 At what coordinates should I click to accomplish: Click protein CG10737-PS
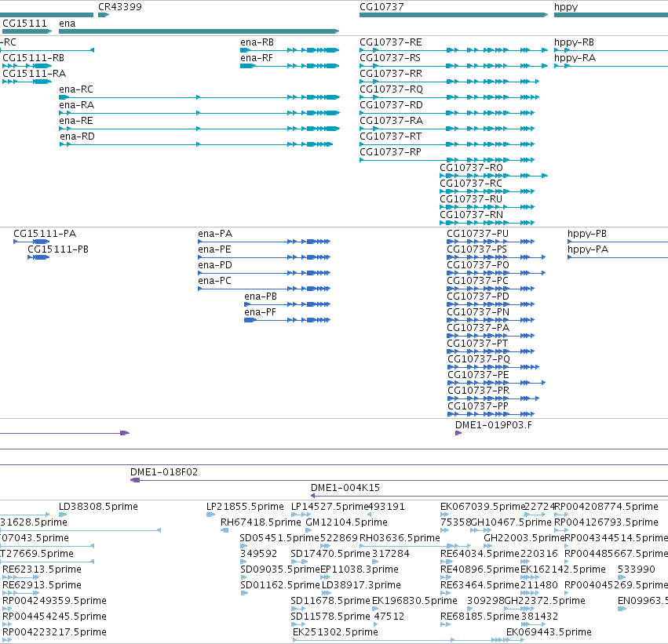click(496, 257)
